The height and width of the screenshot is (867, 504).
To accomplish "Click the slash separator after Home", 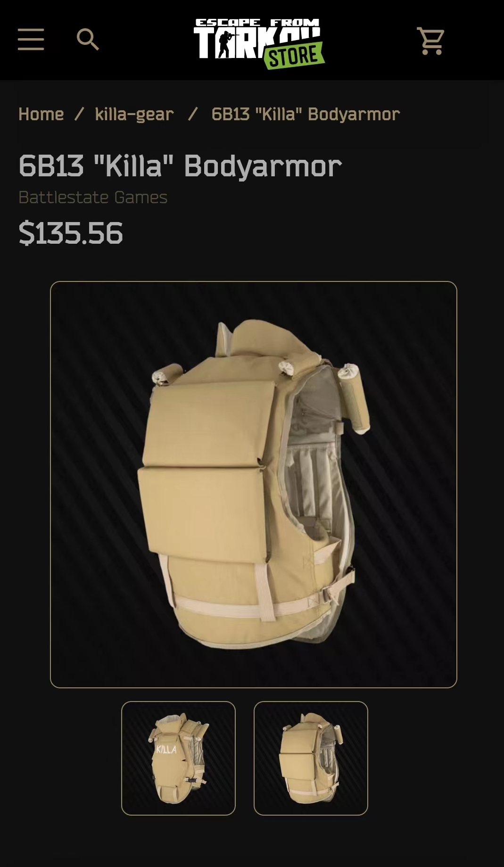I will point(79,114).
